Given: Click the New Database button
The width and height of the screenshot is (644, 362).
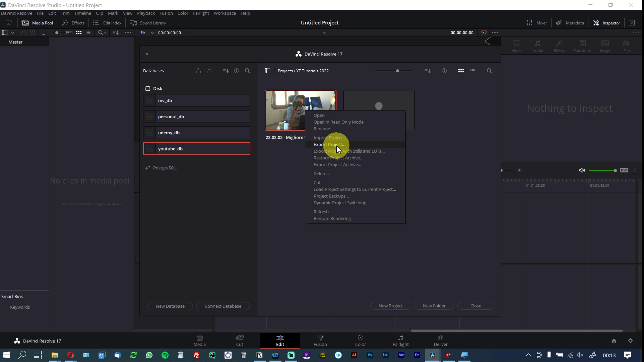Looking at the screenshot, I should pos(170,306).
